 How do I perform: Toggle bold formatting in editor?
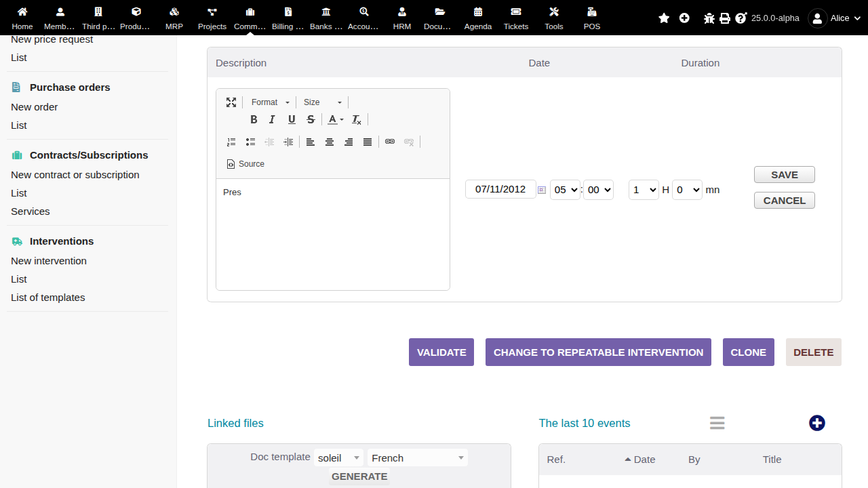[x=254, y=119]
